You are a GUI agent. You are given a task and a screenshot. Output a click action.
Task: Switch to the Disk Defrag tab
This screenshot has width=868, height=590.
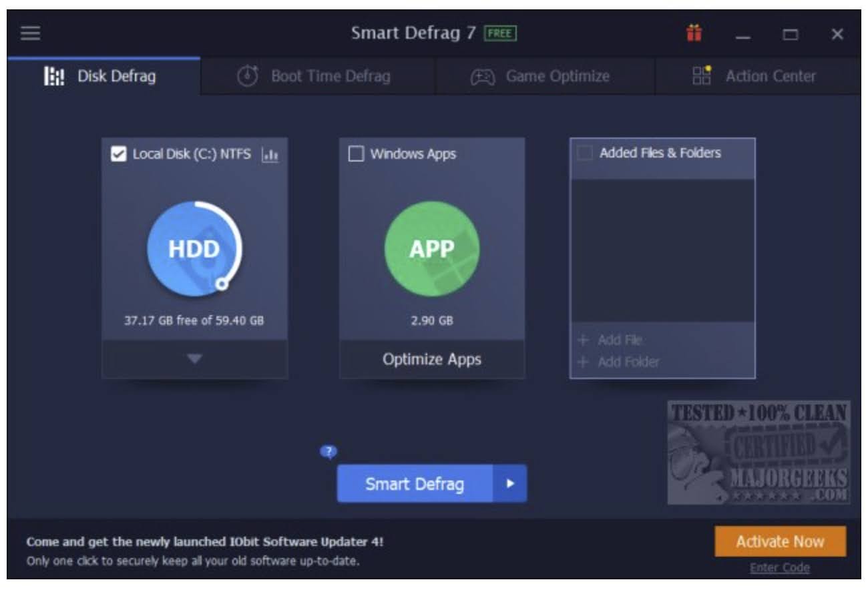[103, 76]
